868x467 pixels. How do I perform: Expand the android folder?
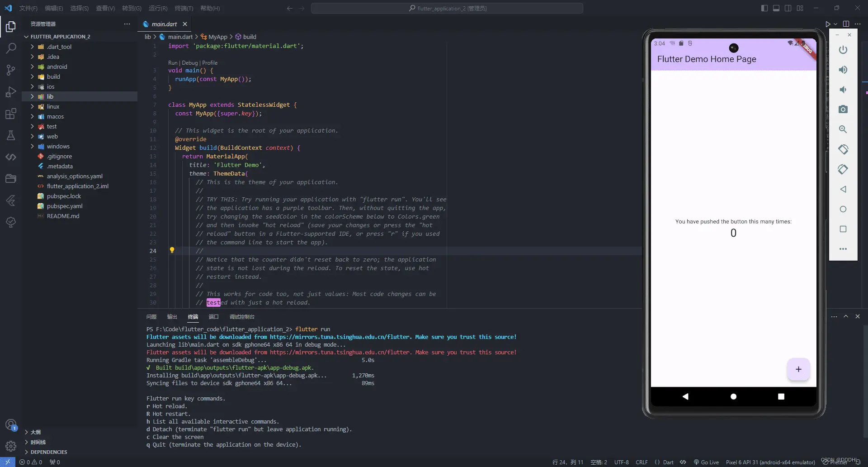(57, 67)
